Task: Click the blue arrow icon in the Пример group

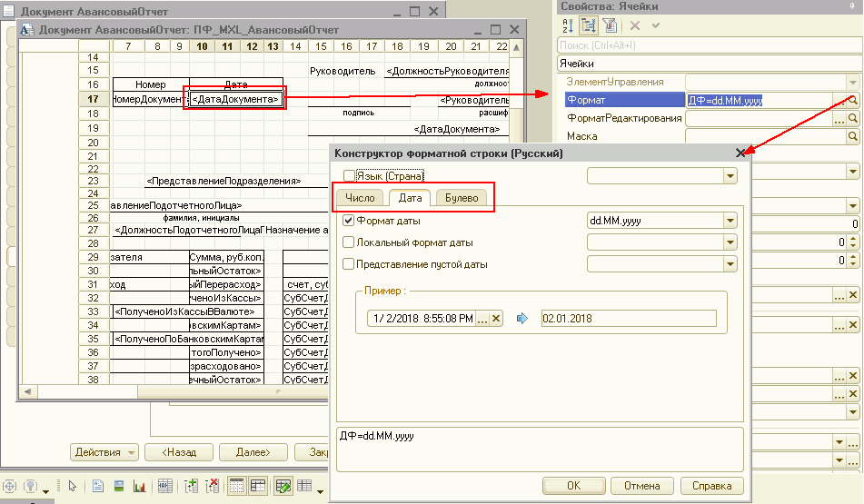Action: tap(521, 319)
